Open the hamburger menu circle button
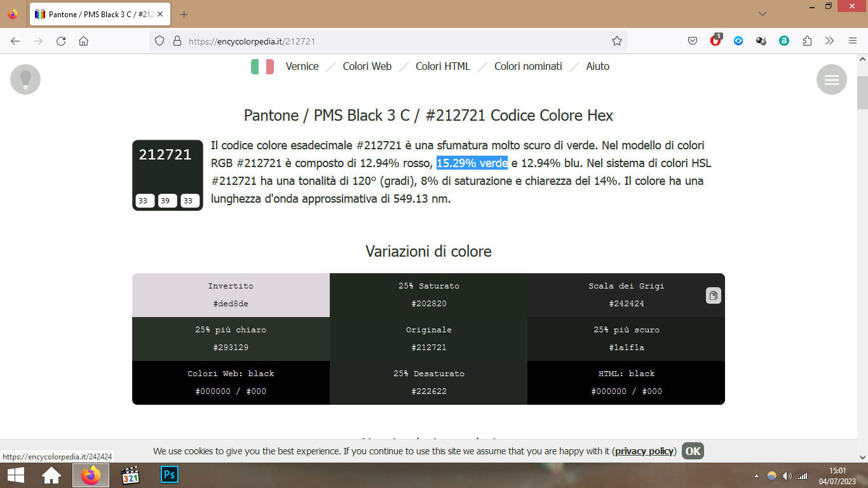The width and height of the screenshot is (868, 488). pyautogui.click(x=831, y=79)
